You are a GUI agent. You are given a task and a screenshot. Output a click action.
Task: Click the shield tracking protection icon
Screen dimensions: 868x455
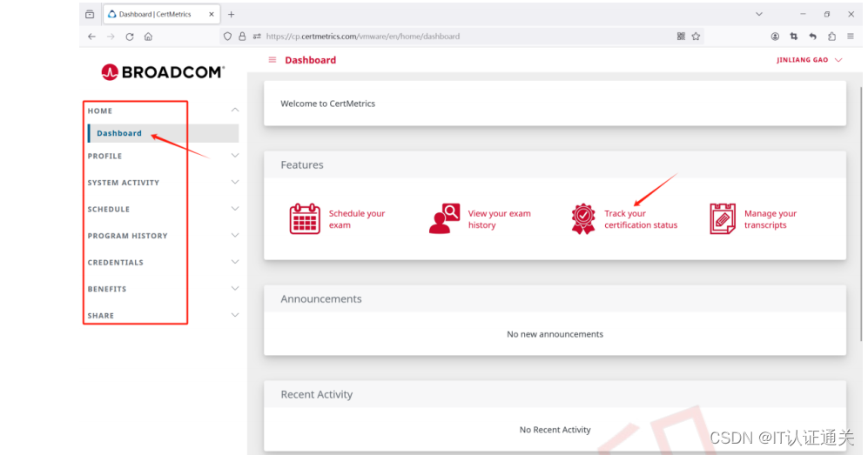[227, 37]
